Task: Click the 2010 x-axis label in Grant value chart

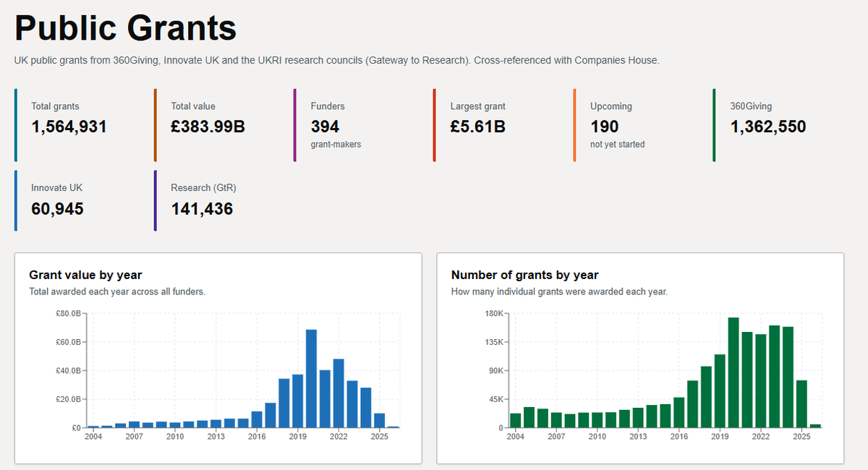Action: click(175, 437)
